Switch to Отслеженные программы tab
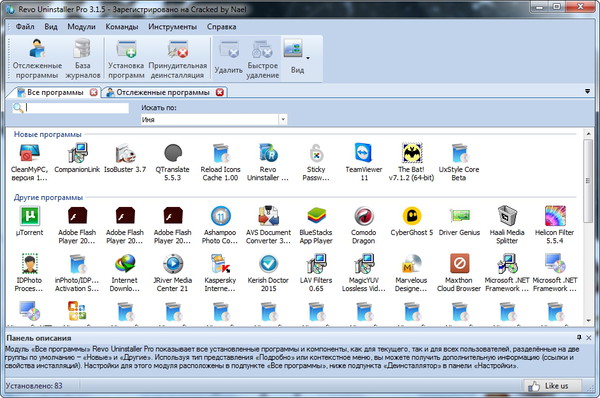The width and height of the screenshot is (600, 398). tap(163, 93)
